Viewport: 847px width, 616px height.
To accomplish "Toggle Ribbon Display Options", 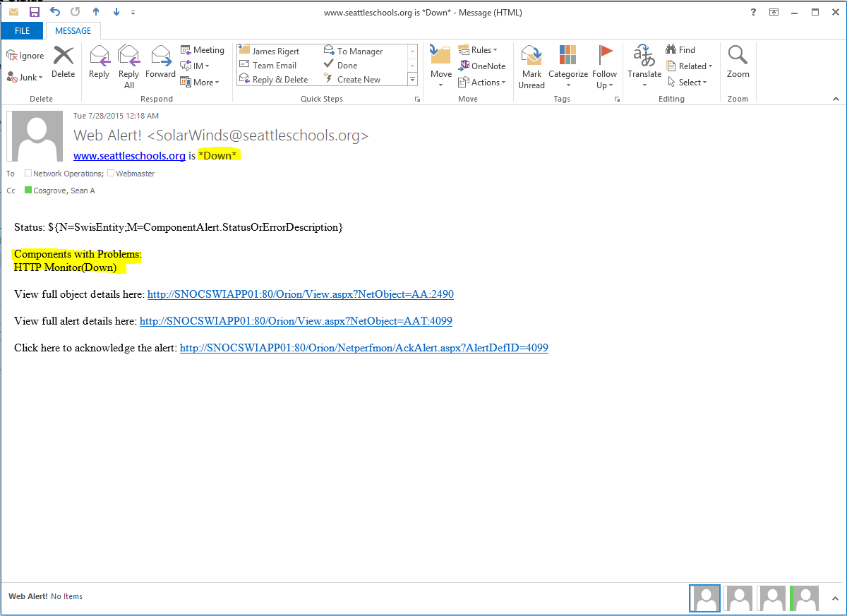I will (x=774, y=12).
